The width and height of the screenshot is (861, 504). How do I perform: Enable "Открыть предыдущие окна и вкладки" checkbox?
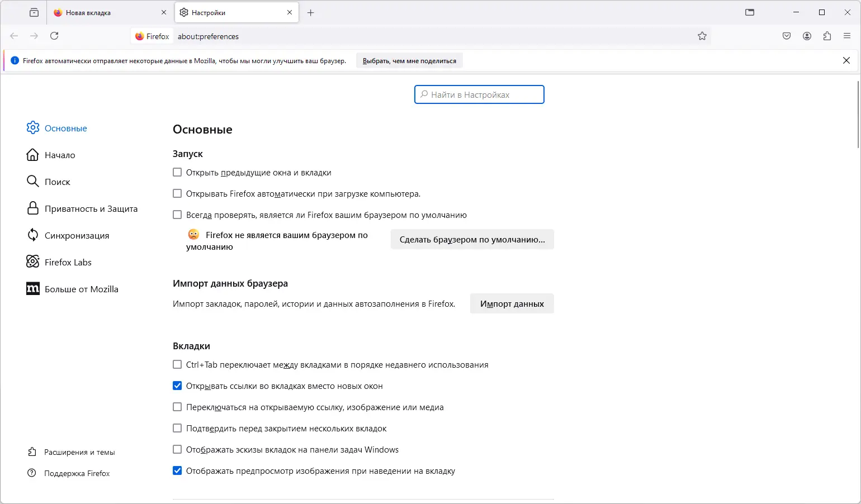177,173
